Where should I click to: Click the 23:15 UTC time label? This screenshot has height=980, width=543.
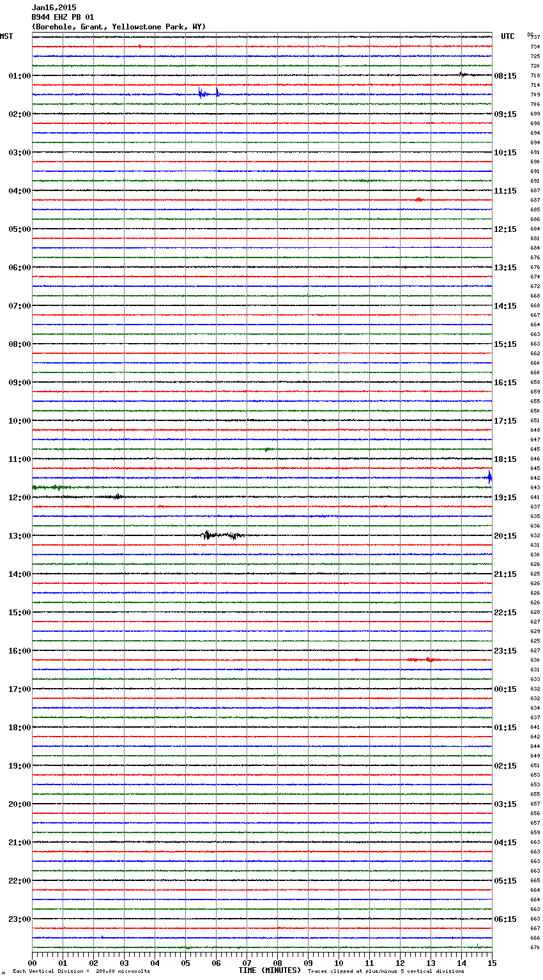coord(505,651)
